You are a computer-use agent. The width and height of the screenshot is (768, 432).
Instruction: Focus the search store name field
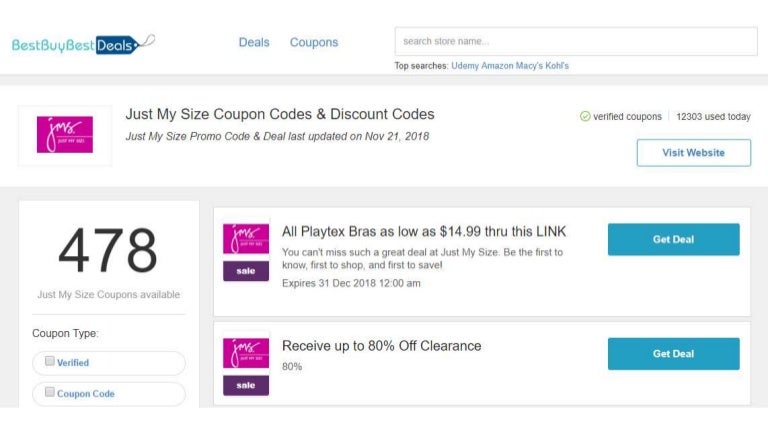[576, 42]
